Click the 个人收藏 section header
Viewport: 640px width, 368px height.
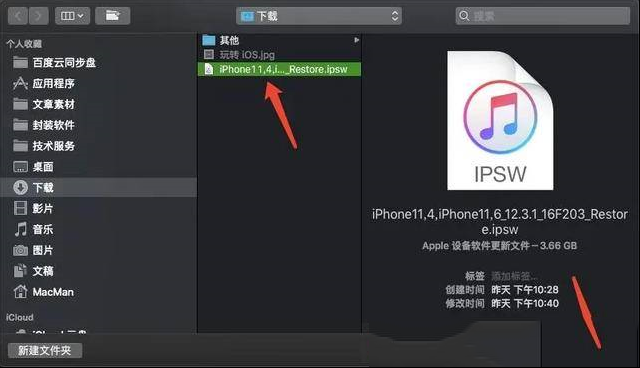(x=24, y=44)
